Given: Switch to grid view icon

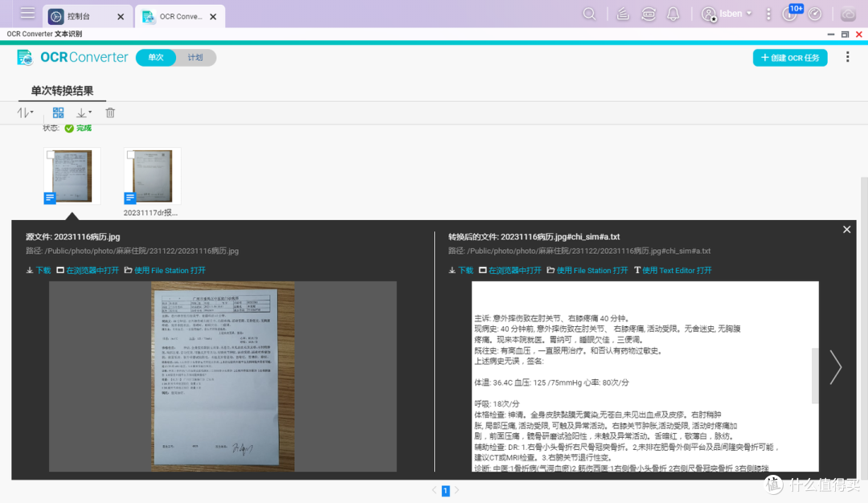Looking at the screenshot, I should pyautogui.click(x=58, y=112).
